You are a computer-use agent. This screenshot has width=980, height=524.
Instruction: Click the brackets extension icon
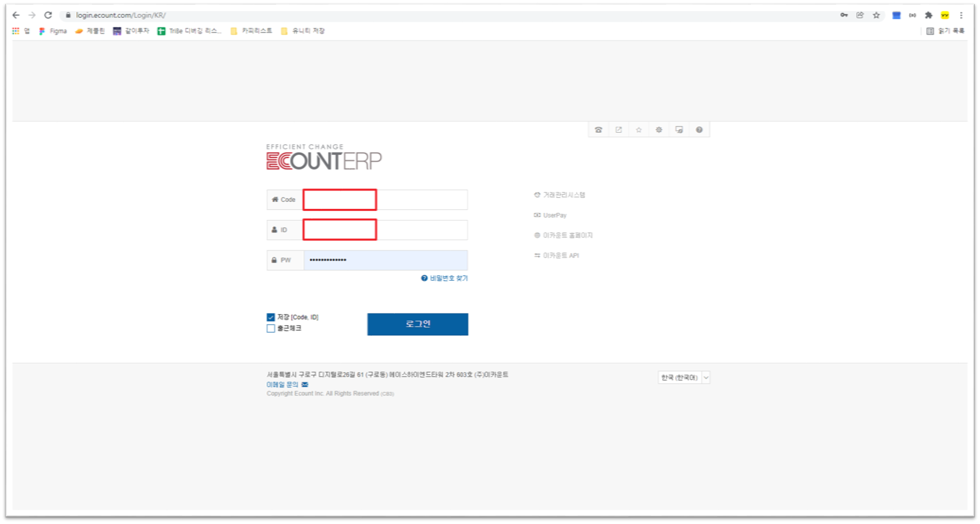pos(912,15)
